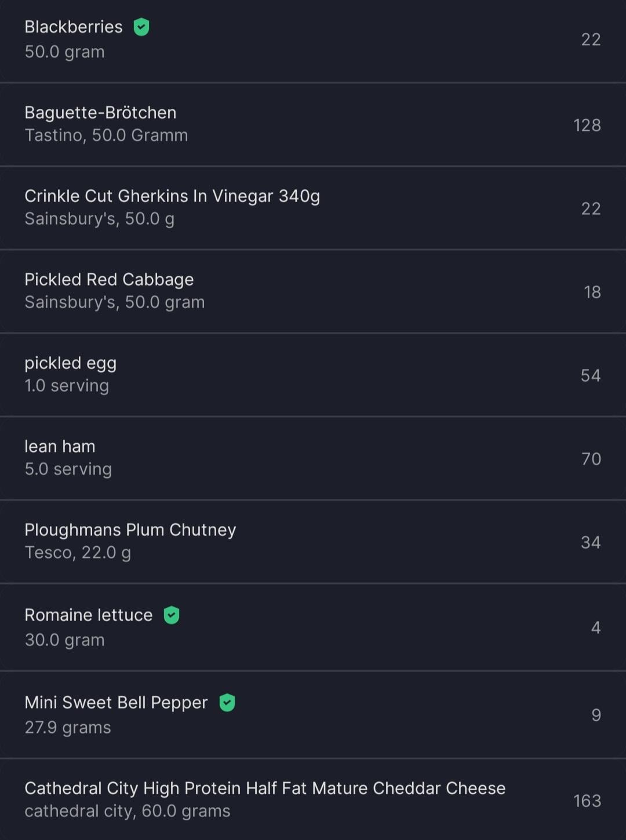Open the lean ham entry

pos(60,447)
